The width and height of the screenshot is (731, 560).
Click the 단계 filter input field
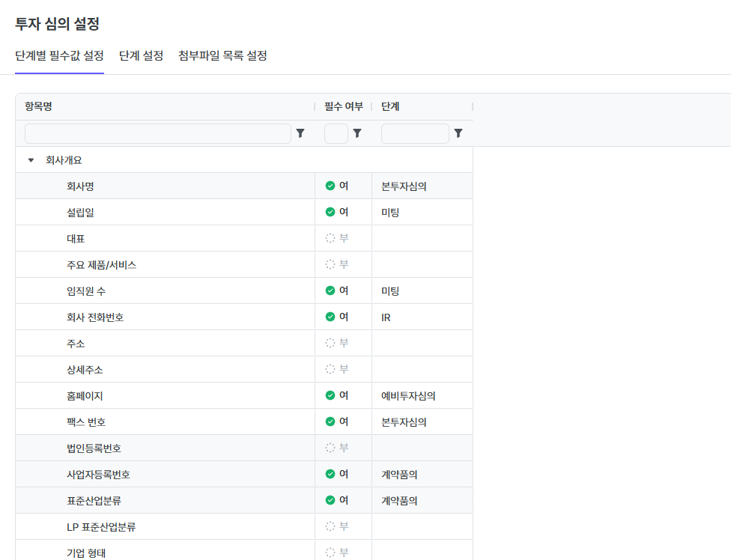point(415,133)
